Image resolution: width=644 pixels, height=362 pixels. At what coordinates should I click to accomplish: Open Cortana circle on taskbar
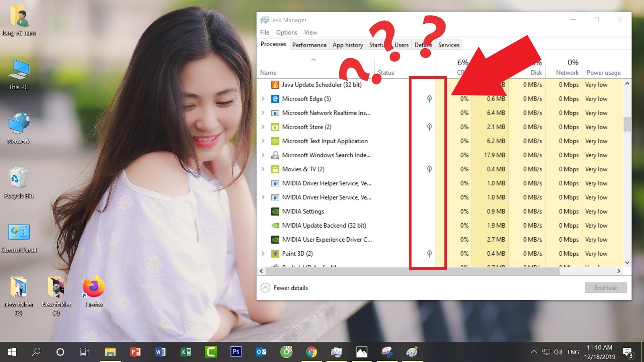[x=60, y=352]
